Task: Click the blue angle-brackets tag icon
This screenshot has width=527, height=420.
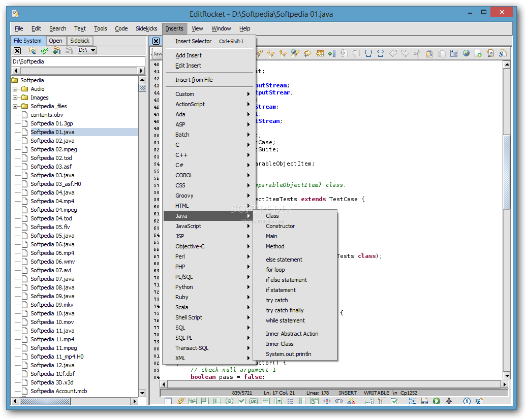Action: click(381, 53)
